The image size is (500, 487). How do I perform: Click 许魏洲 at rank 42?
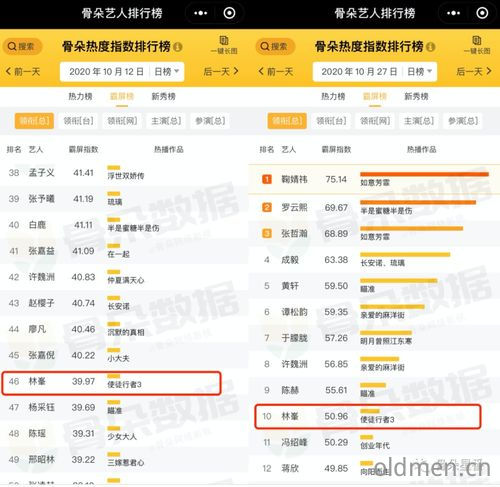click(41, 277)
